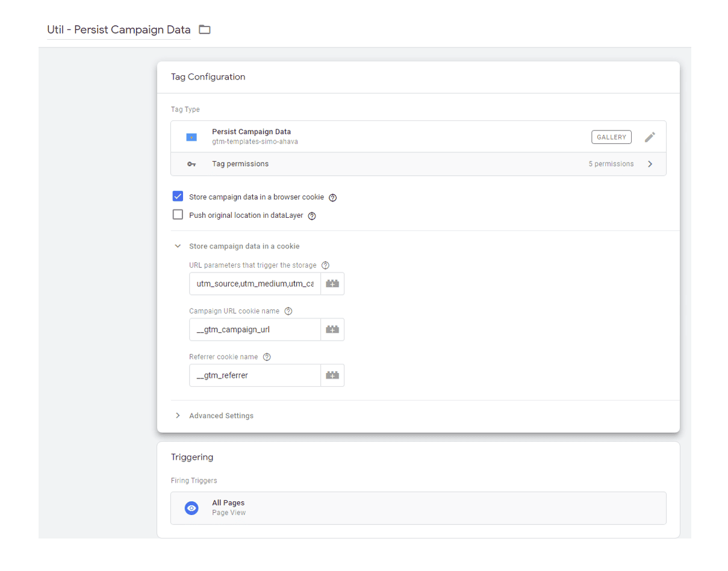Click help icon beside Campaign URL cookie name
The image size is (728, 571).
pyautogui.click(x=288, y=311)
